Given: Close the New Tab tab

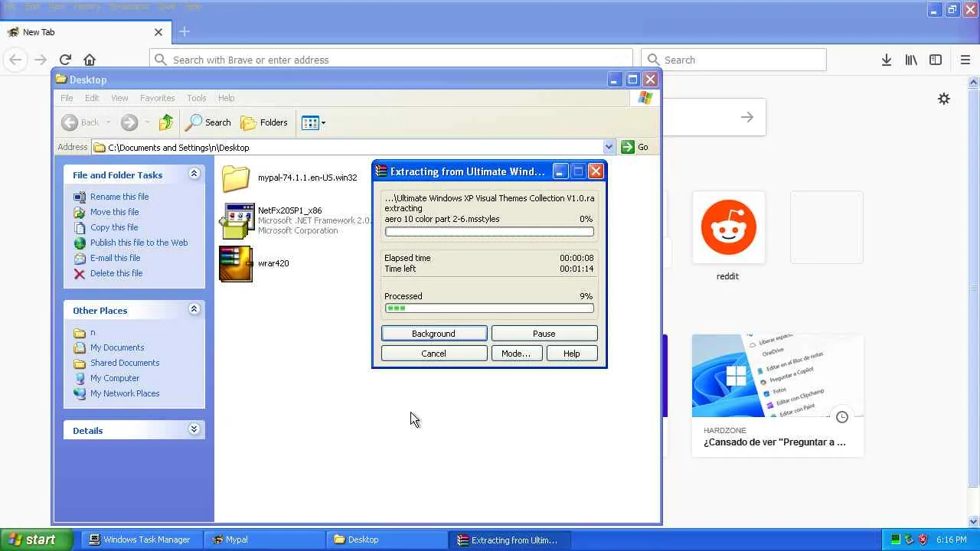Looking at the screenshot, I should click(x=158, y=32).
